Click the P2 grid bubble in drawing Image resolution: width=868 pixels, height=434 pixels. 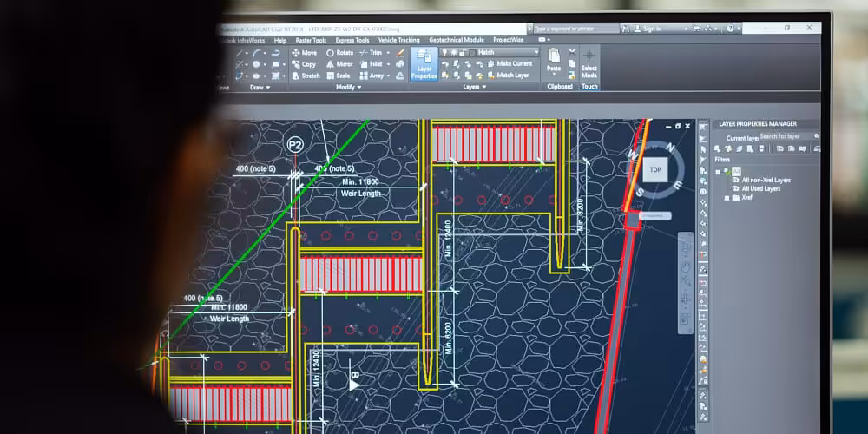coord(296,146)
